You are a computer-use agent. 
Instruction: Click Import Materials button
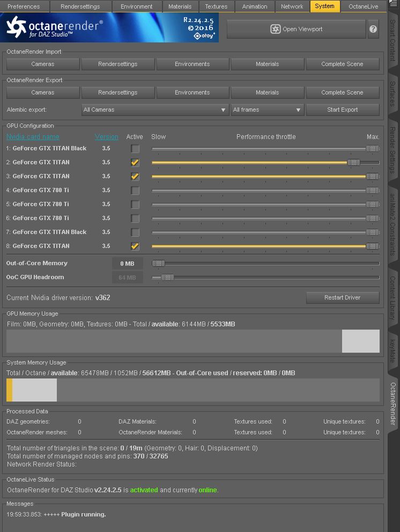coord(267,64)
